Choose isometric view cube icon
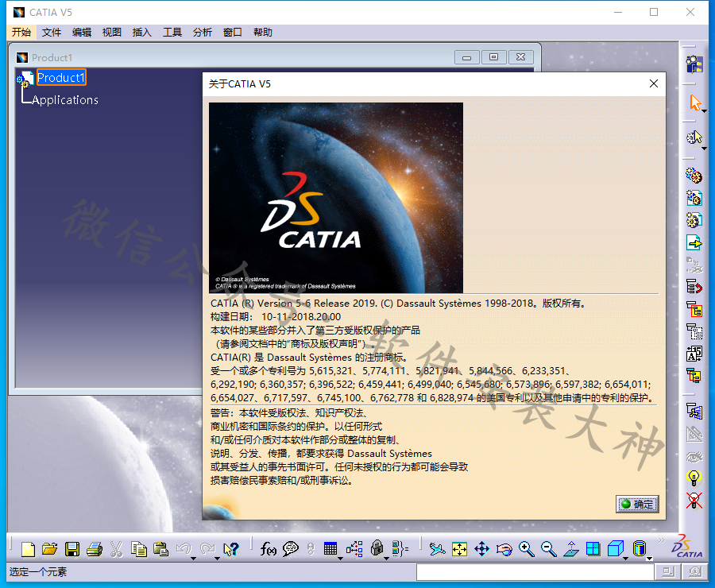 pos(615,548)
